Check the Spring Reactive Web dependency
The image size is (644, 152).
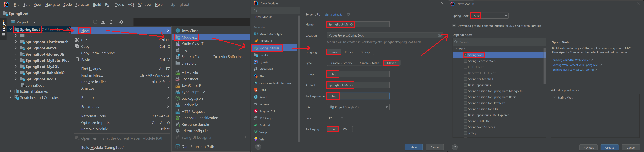tap(465, 61)
